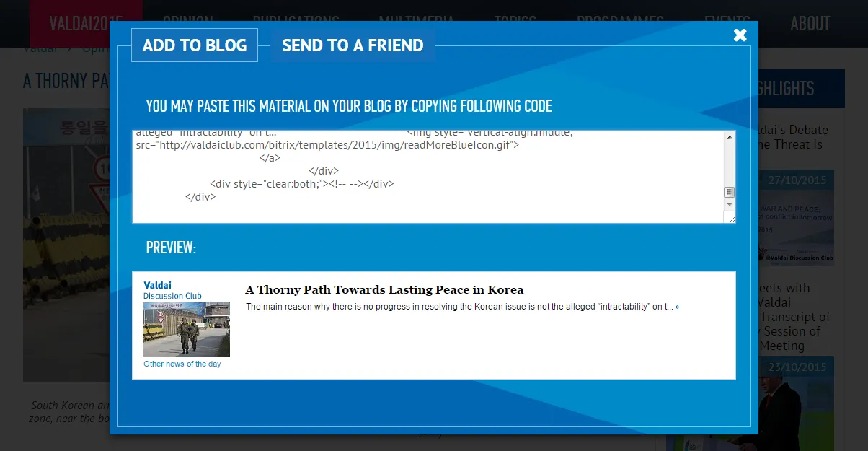
Task: Open the soldiers thumbnail in the preview
Action: (x=187, y=329)
